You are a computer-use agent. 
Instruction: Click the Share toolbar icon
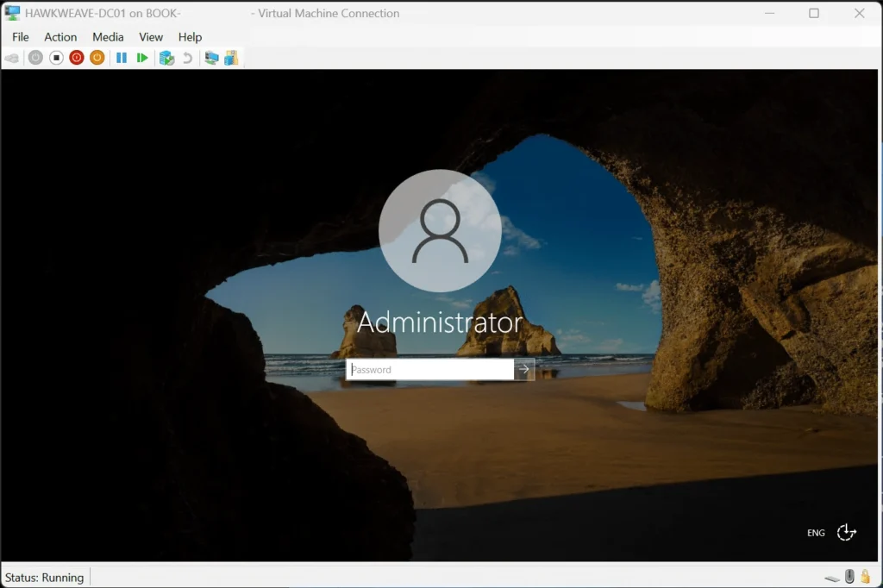click(231, 58)
